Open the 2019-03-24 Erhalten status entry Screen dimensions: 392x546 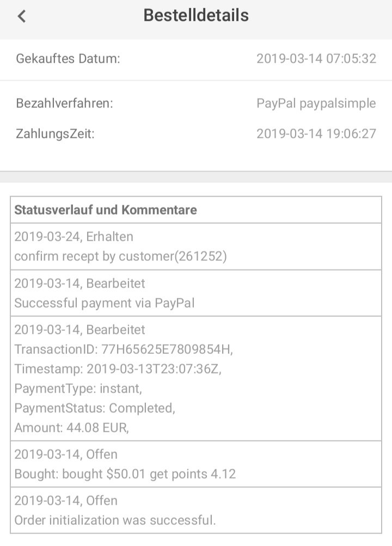point(73,237)
